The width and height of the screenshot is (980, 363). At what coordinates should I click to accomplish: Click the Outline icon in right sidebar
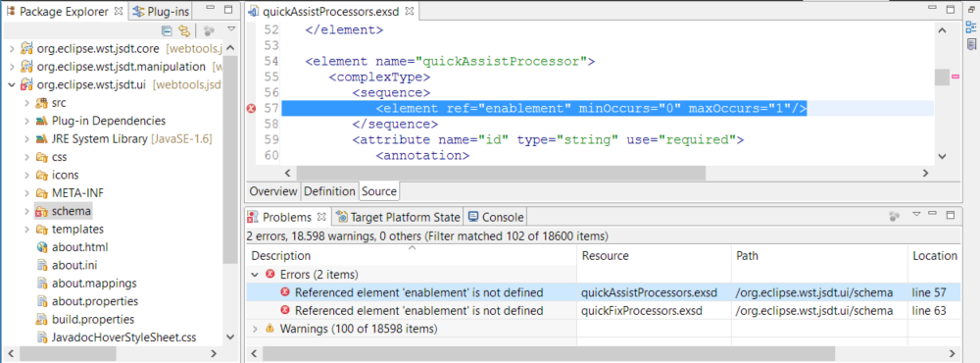pos(970,26)
